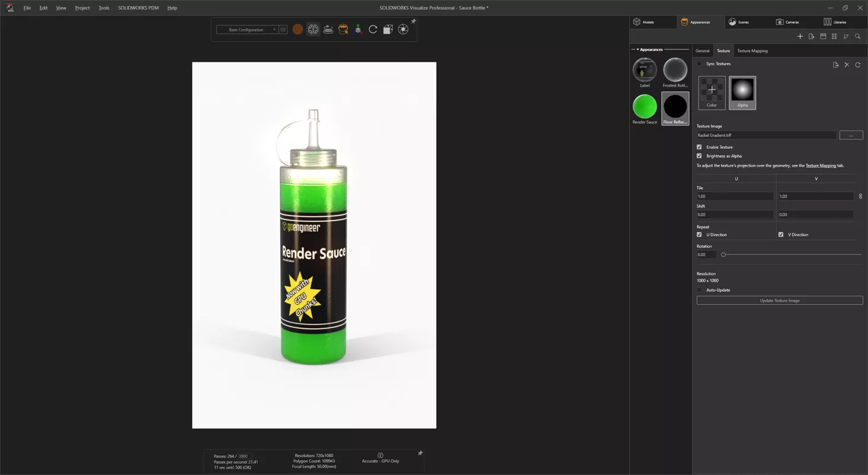Image resolution: width=868 pixels, height=475 pixels.
Task: Follow the Texture Mapping link
Action: coord(821,165)
